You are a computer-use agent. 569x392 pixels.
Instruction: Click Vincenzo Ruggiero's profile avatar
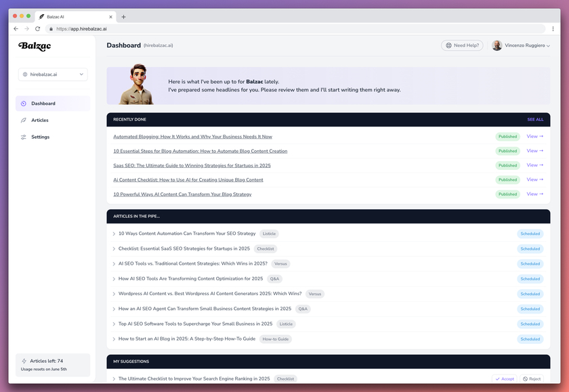pyautogui.click(x=497, y=45)
